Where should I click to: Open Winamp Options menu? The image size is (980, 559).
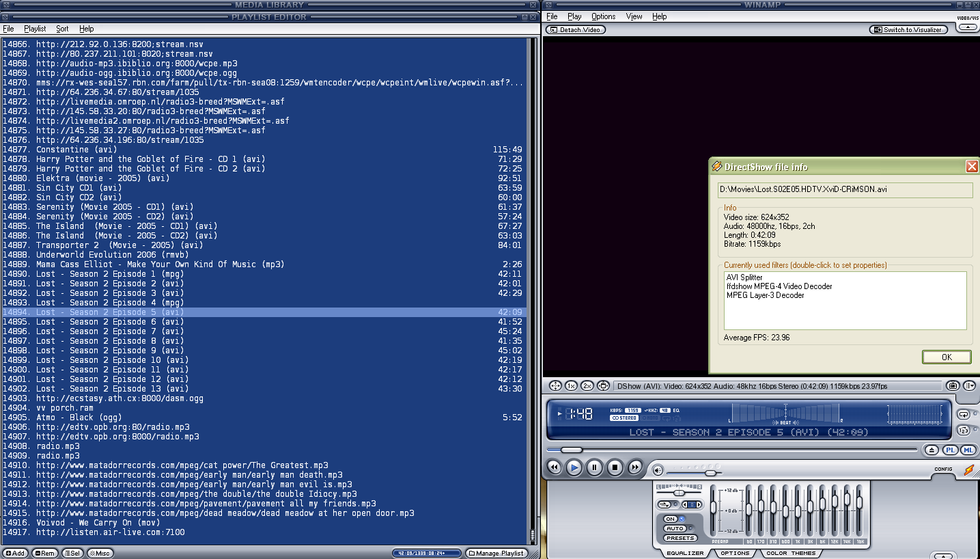click(603, 16)
